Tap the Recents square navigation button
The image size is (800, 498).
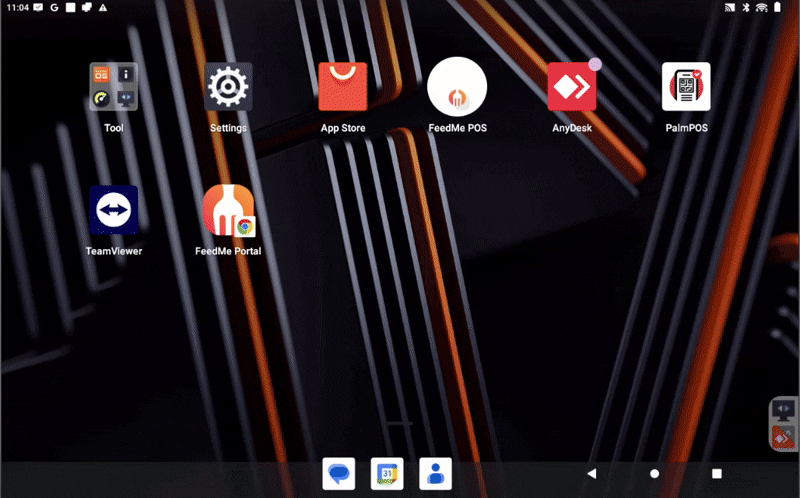[716, 473]
